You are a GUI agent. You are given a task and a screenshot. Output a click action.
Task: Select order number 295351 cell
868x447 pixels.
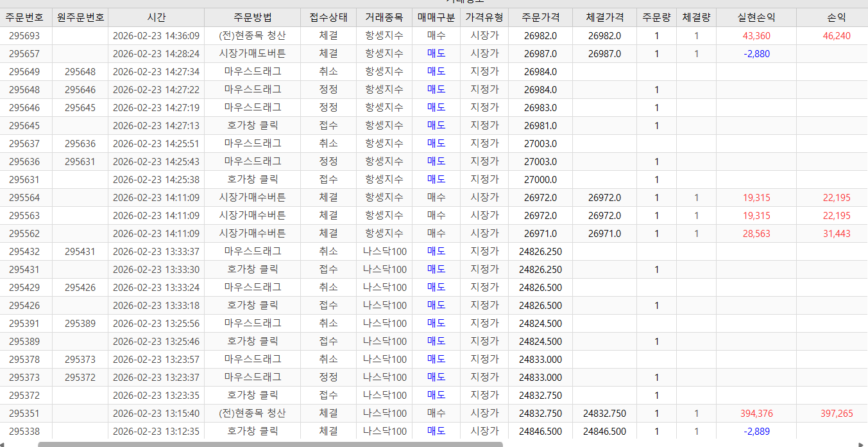(24, 414)
